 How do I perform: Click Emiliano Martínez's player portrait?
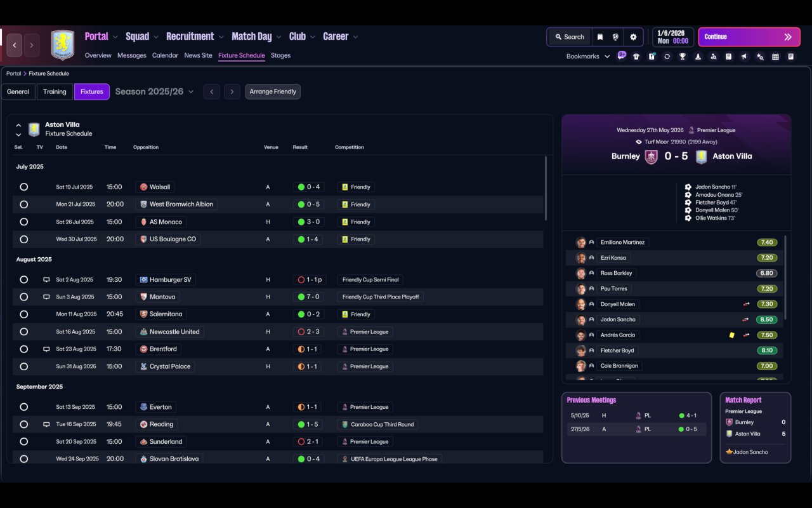pyautogui.click(x=580, y=243)
